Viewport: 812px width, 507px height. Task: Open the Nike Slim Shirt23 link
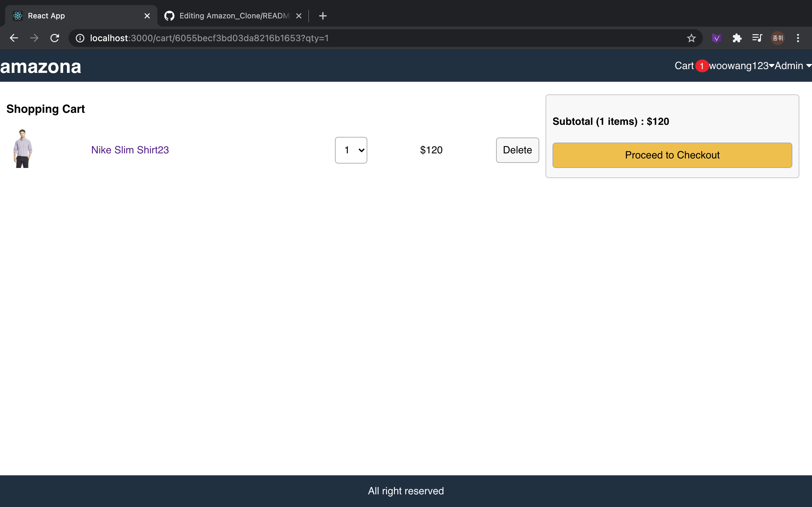(x=130, y=150)
